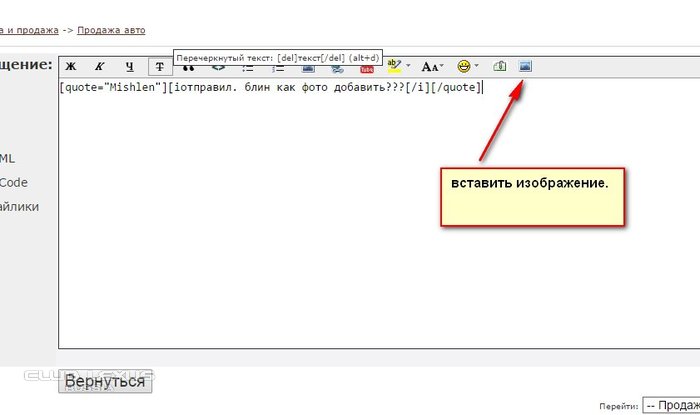This screenshot has height=415, width=700.
Task: Apply italic using the К button
Action: click(x=100, y=67)
